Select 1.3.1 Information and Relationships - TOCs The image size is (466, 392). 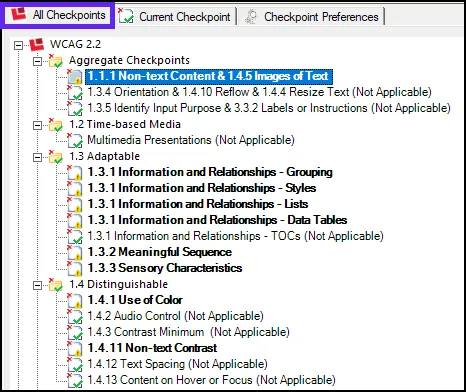[x=235, y=236]
